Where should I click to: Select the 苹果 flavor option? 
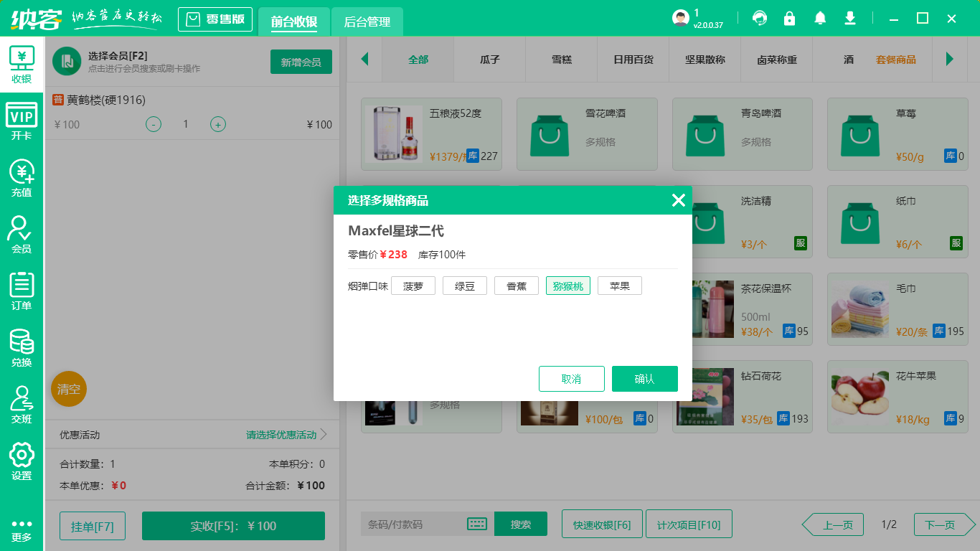[x=619, y=285]
